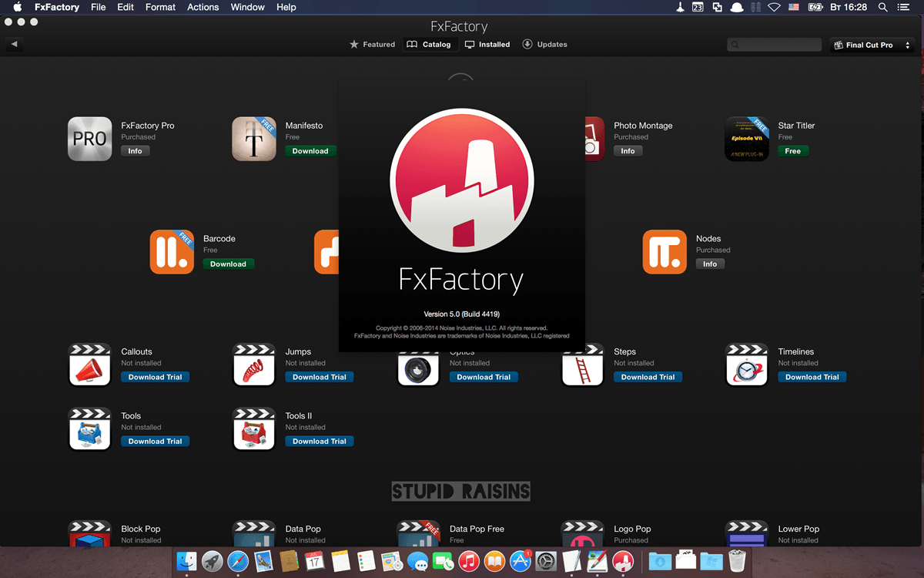This screenshot has height=578, width=924.
Task: Open the Steps ladder icon
Action: click(x=583, y=366)
